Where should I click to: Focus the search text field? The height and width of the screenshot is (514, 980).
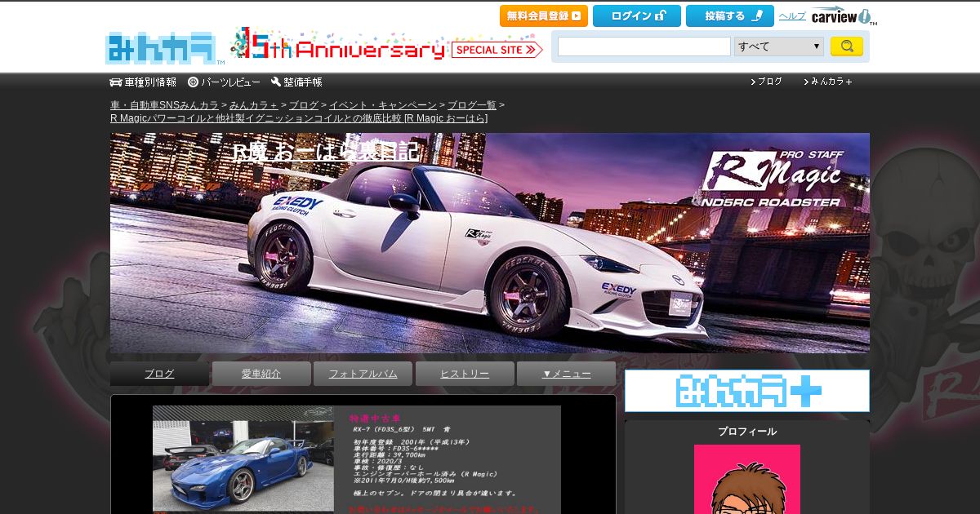[x=644, y=47]
